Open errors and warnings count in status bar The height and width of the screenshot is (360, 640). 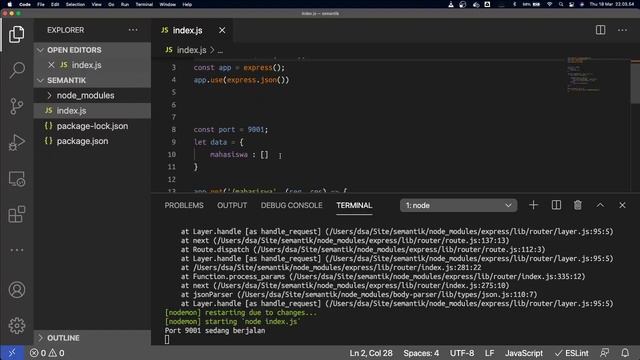pos(47,353)
